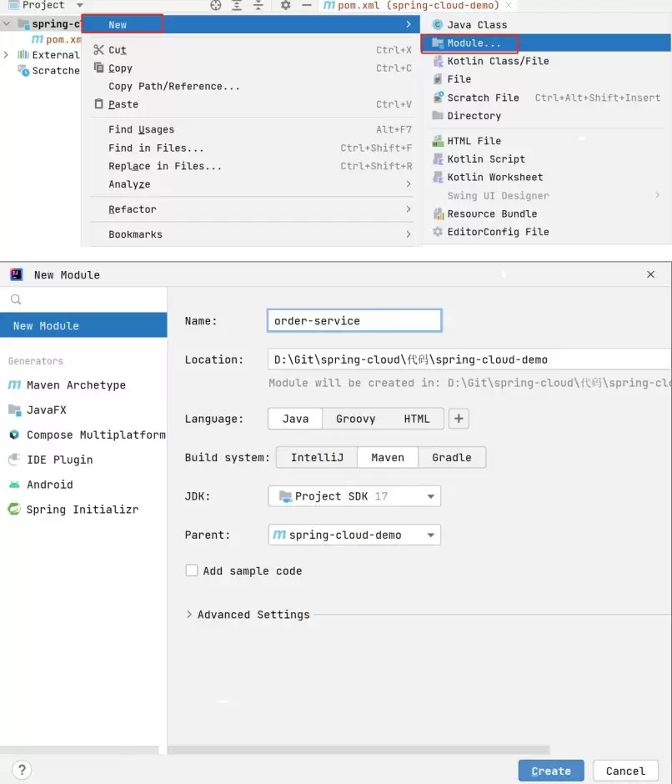The image size is (672, 784).
Task: Click the Create button
Action: [x=551, y=771]
